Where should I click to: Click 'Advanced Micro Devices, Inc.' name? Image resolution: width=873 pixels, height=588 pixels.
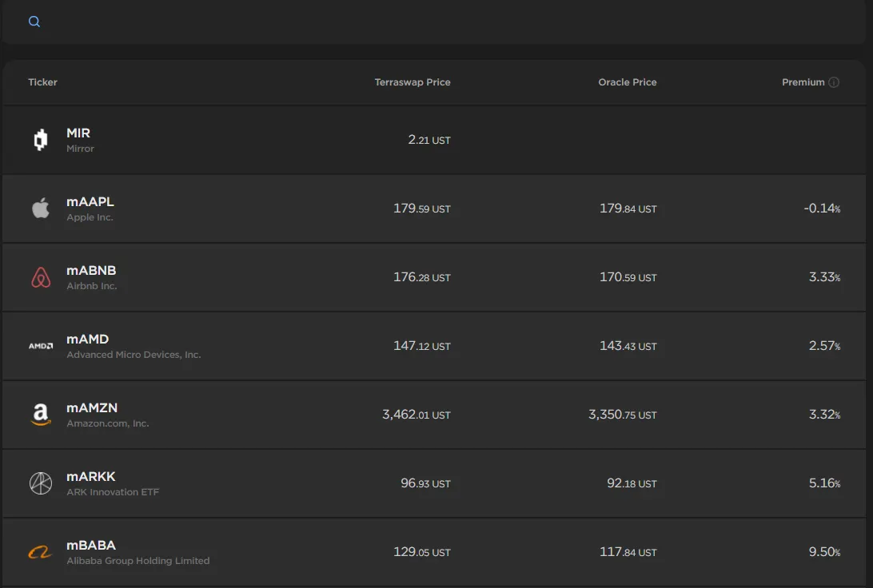pyautogui.click(x=134, y=355)
